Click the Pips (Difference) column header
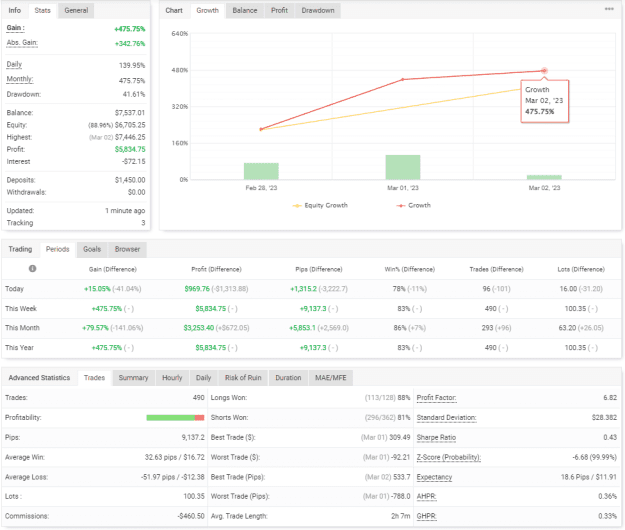The height and width of the screenshot is (530, 625). tap(319, 269)
